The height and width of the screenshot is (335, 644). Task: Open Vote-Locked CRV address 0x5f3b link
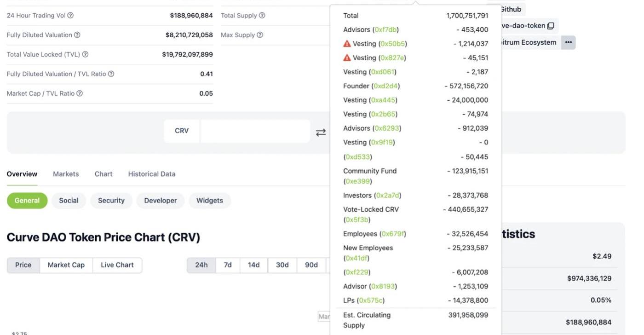pyautogui.click(x=357, y=220)
